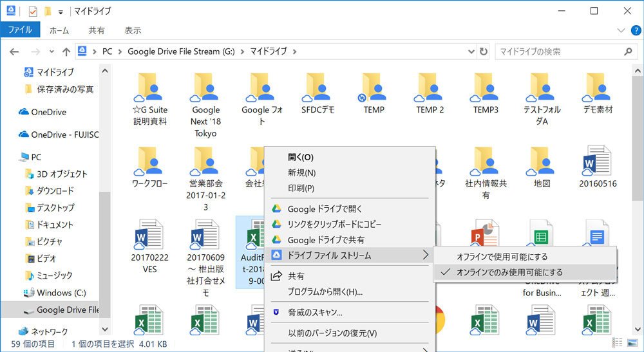Click the navigation pane scroll up arrow
644x352 pixels.
pos(105,71)
